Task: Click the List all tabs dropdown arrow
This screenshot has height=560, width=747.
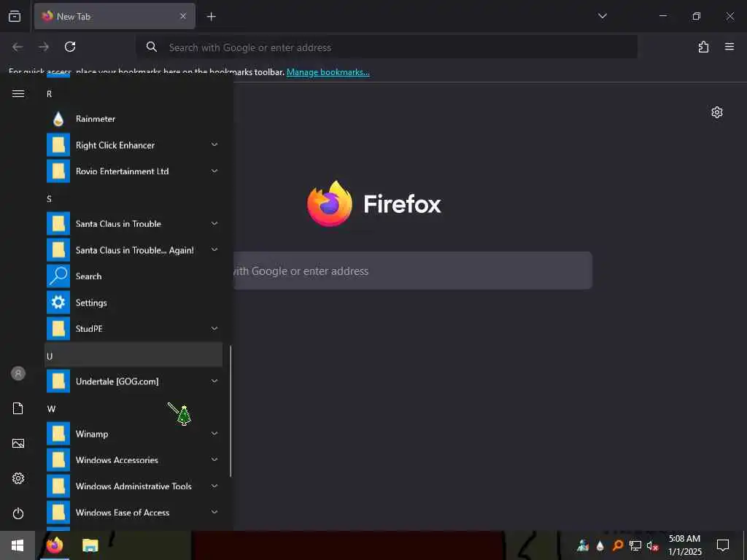Action: (x=602, y=16)
